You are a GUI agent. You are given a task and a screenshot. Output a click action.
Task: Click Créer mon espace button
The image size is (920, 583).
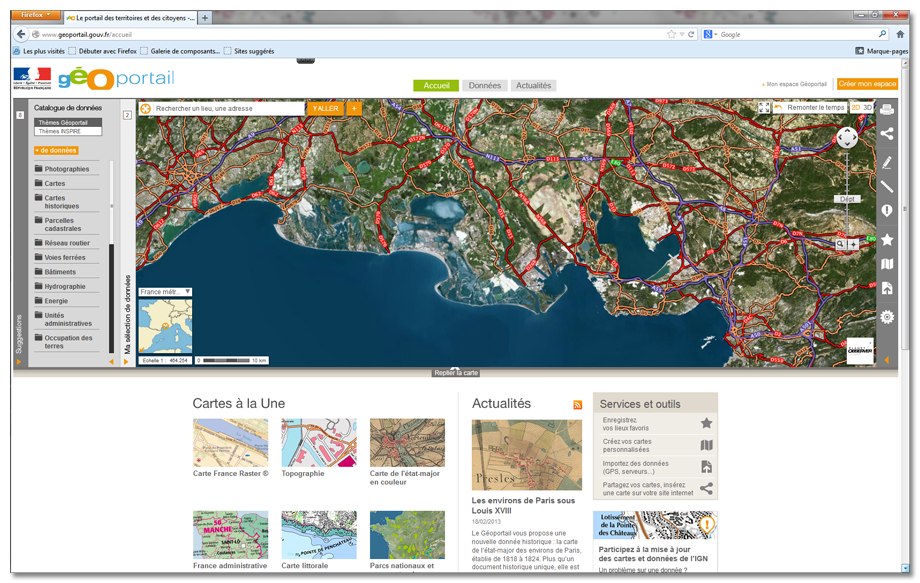coord(867,85)
